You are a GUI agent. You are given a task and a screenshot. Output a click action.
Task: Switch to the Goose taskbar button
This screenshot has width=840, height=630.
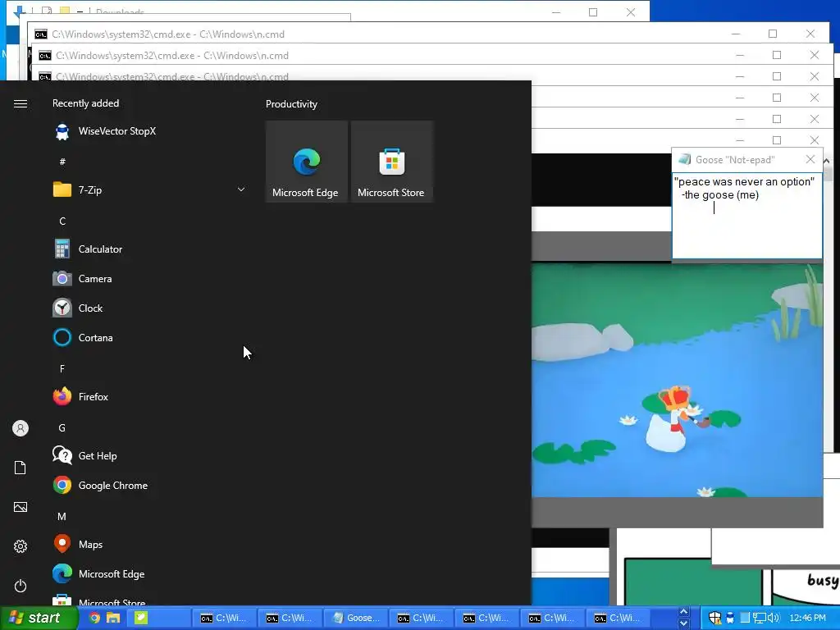355,618
